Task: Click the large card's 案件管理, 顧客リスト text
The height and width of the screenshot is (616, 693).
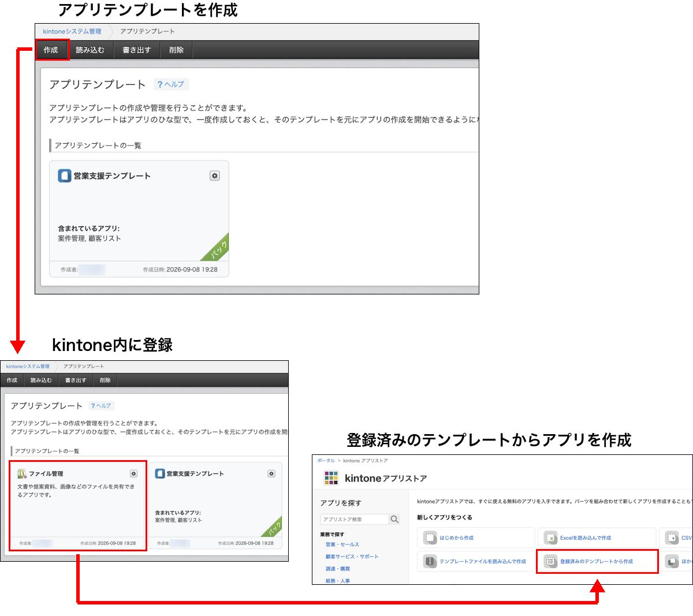Action: tap(90, 238)
